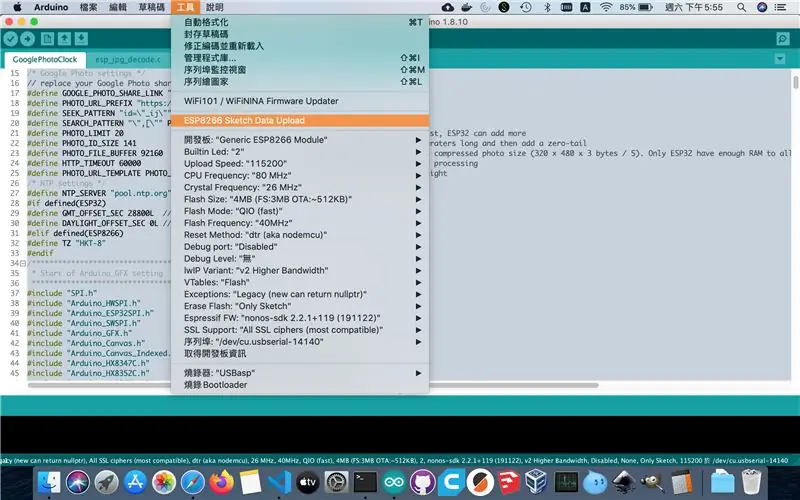The height and width of the screenshot is (500, 800).
Task: Click Docker whale icon in menu bar
Action: (466, 7)
